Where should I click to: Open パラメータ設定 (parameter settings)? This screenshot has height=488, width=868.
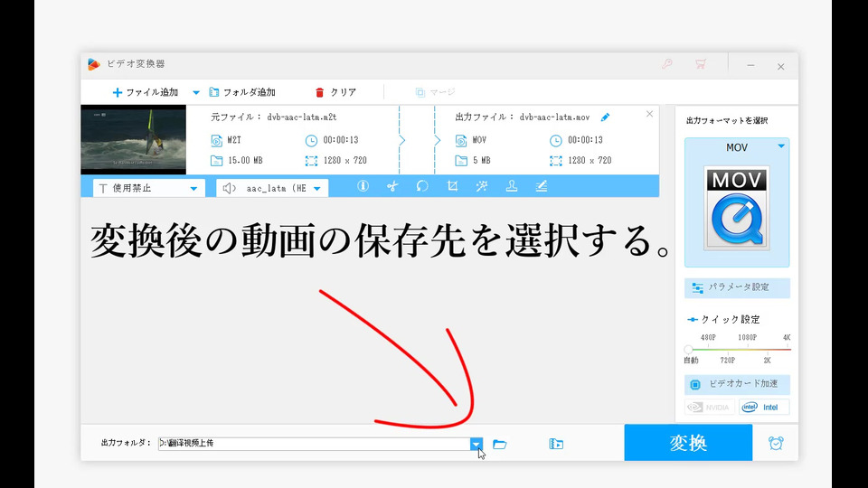(x=737, y=287)
